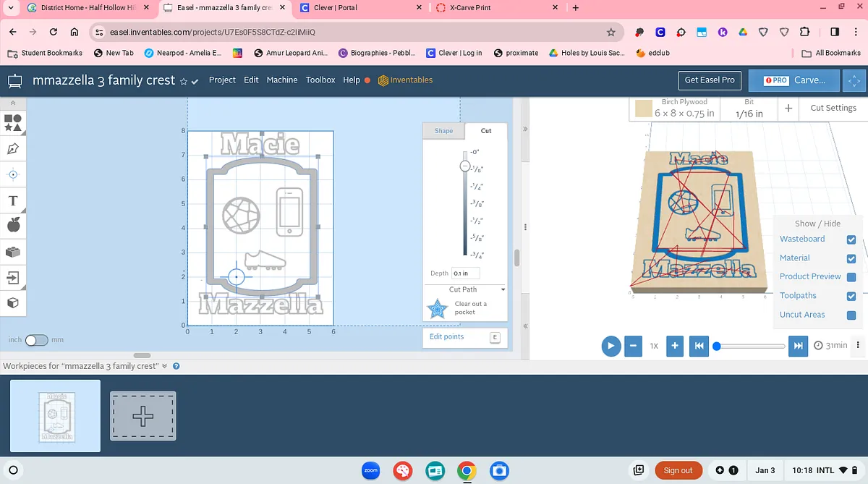Click the cut depth slider handle
Screen dimensions: 868x484
pos(466,166)
